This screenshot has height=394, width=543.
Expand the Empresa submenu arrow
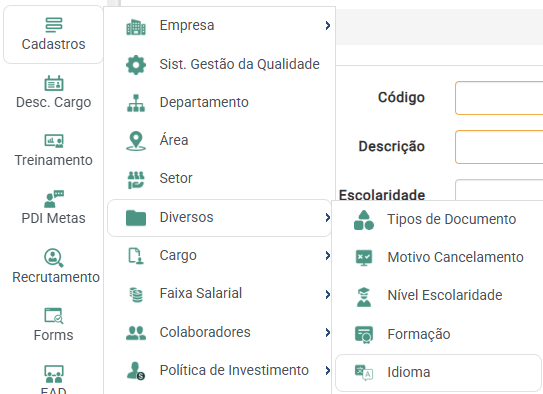pos(328,25)
